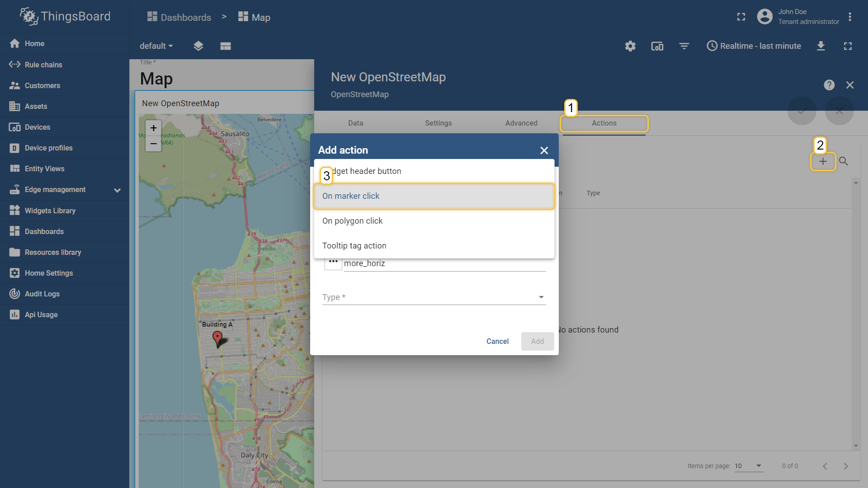This screenshot has height=488, width=868.
Task: Close Add action dialog
Action: coord(544,150)
